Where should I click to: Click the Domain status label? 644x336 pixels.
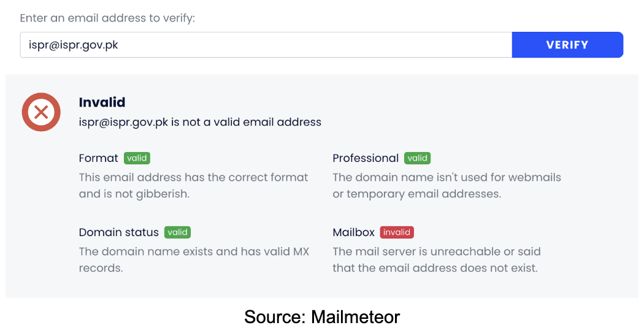pyautogui.click(x=119, y=232)
